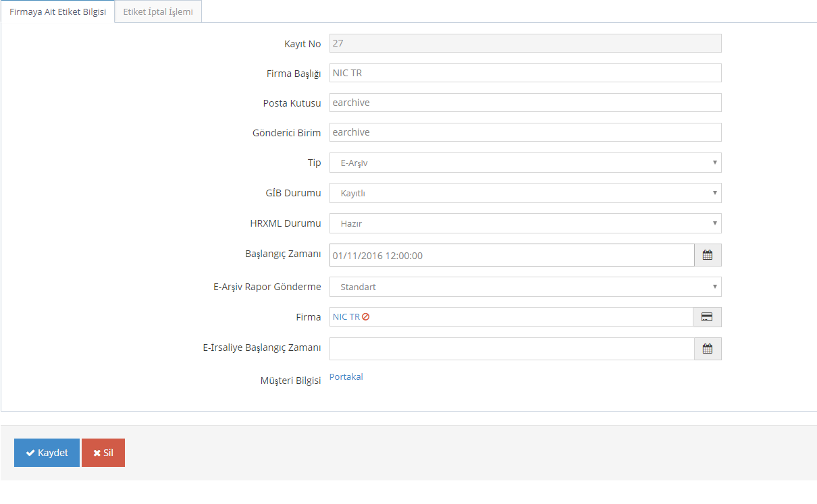Screen dimensions: 817x504
Task: Focus the empty E-İrsaliye Başlangıç Zamanı field
Action: (511, 349)
